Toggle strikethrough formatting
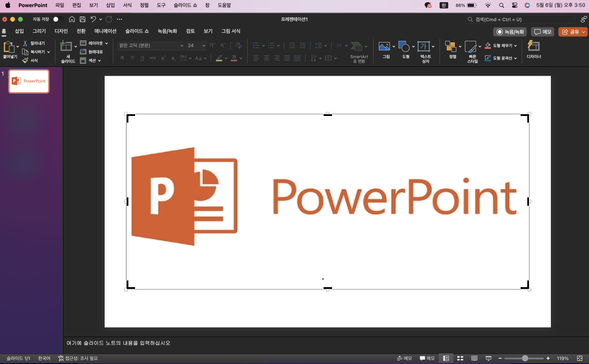The height and width of the screenshot is (364, 589). 152,58
